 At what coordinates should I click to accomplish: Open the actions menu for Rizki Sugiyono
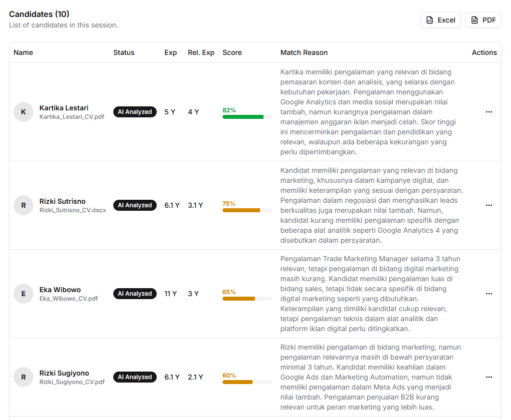tap(489, 377)
